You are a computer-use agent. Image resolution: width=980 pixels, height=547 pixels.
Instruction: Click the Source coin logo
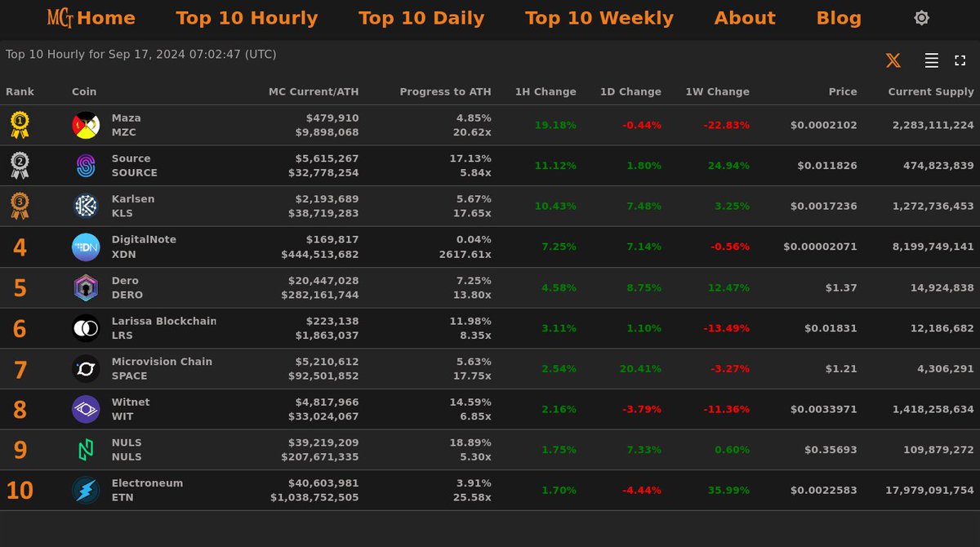point(86,166)
